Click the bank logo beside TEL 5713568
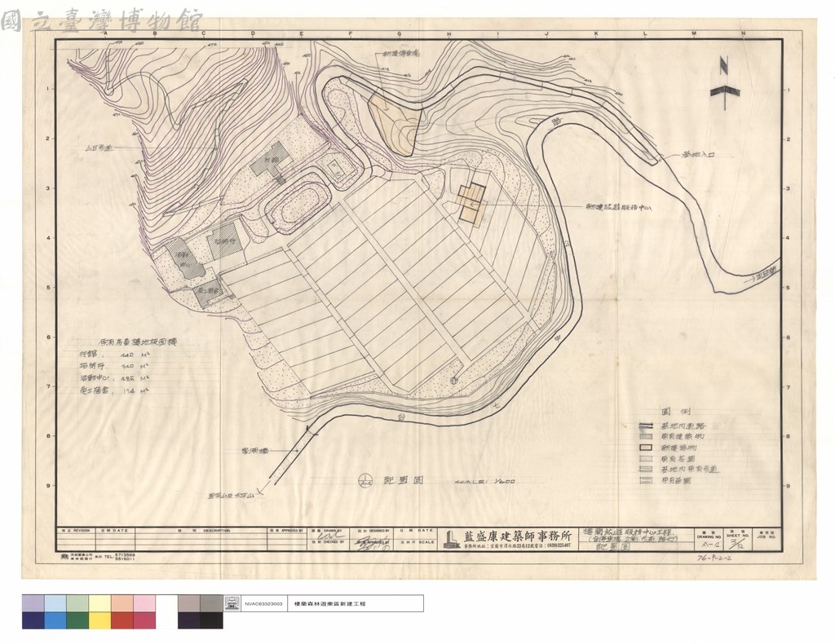 click(x=64, y=556)
